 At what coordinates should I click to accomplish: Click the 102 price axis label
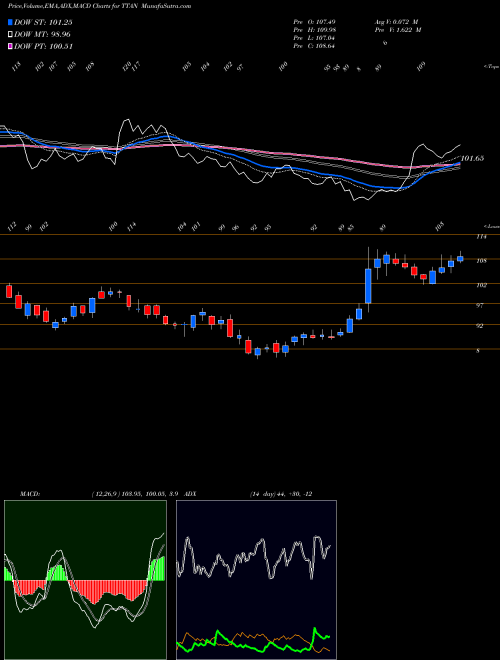tap(481, 285)
